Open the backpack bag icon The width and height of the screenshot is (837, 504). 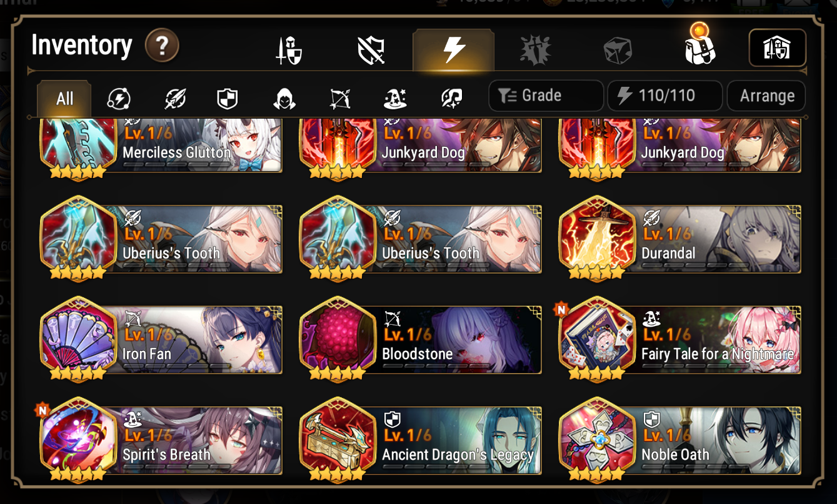coord(699,46)
